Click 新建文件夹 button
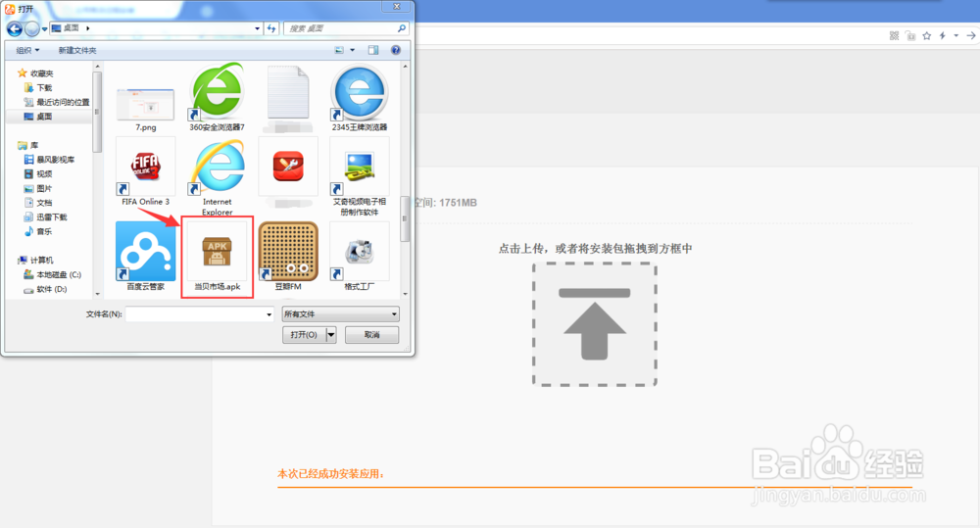The image size is (980, 528). [x=77, y=50]
